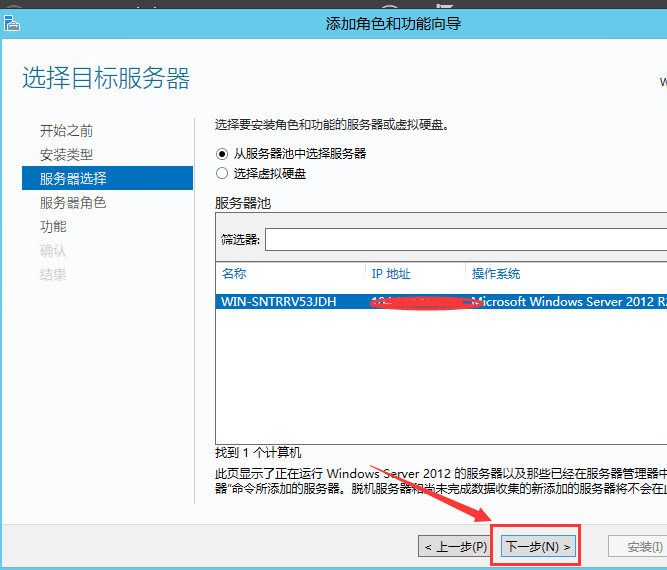Screen dimensions: 667x570
Task: Sort by the IP 地址 column header
Action: point(391,274)
